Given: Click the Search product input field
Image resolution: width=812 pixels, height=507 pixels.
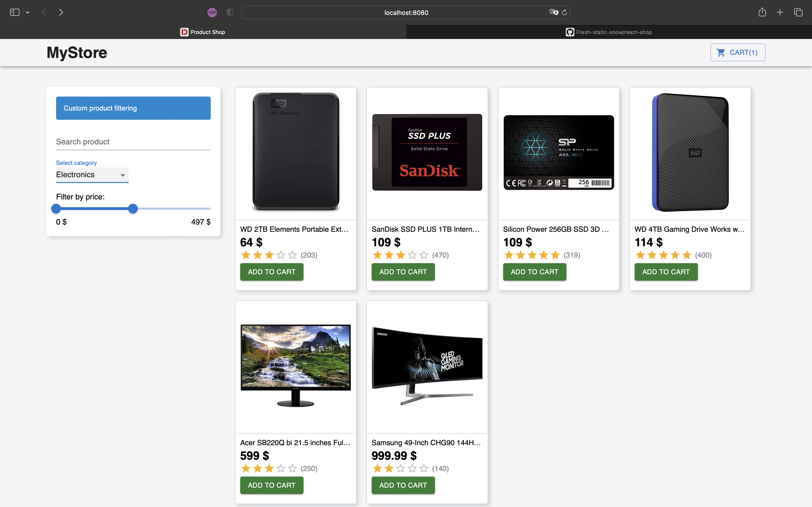Looking at the screenshot, I should (133, 142).
